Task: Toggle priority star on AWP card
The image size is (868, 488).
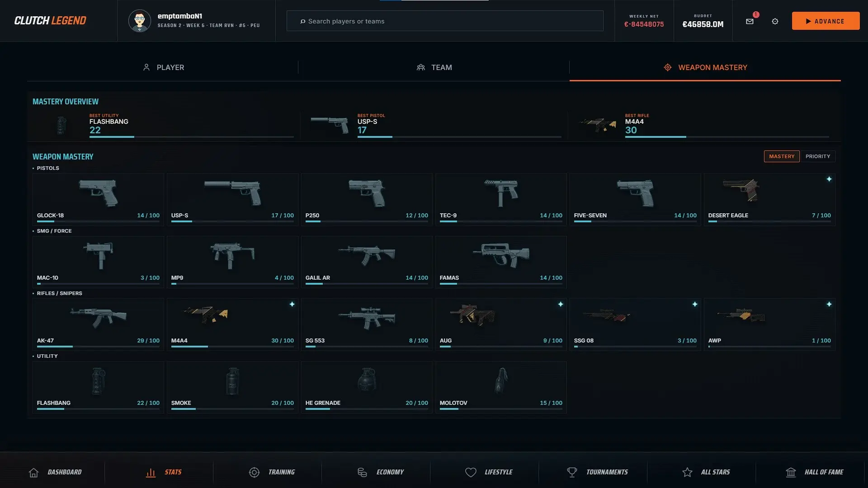Action: [x=829, y=304]
